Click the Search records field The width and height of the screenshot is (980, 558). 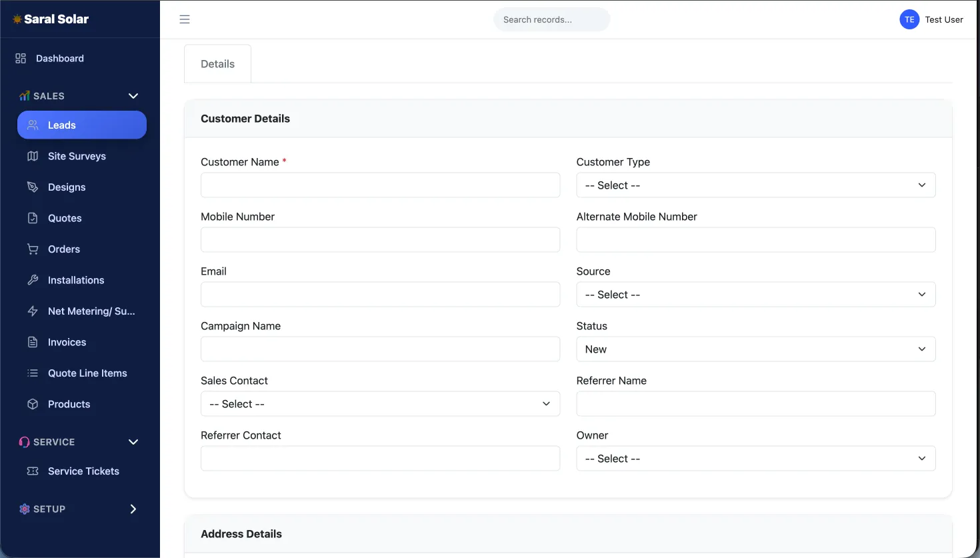point(551,19)
